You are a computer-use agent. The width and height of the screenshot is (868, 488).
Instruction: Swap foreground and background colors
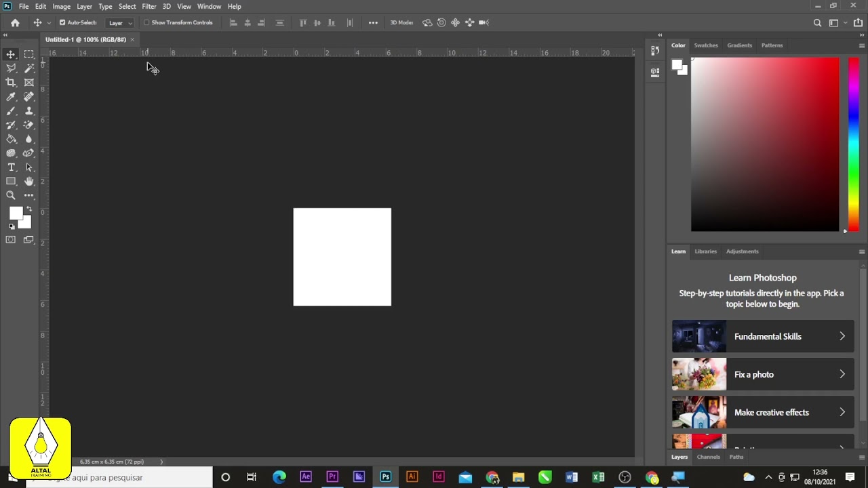coord(28,209)
